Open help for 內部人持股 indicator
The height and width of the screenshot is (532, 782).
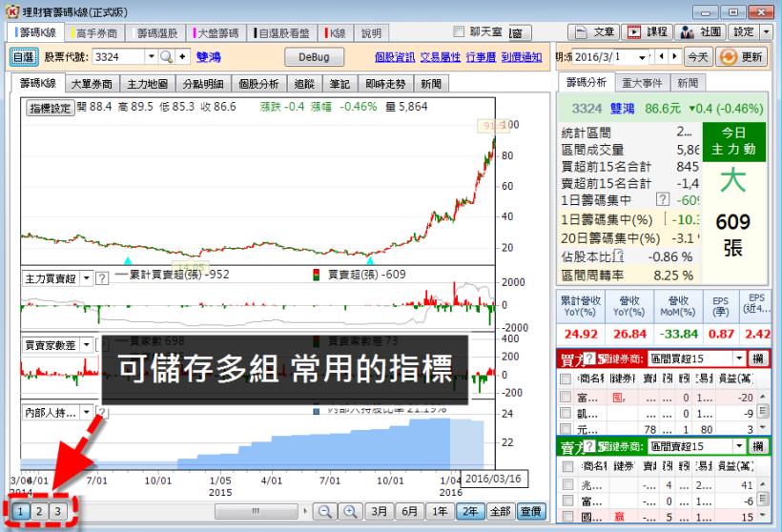[102, 412]
